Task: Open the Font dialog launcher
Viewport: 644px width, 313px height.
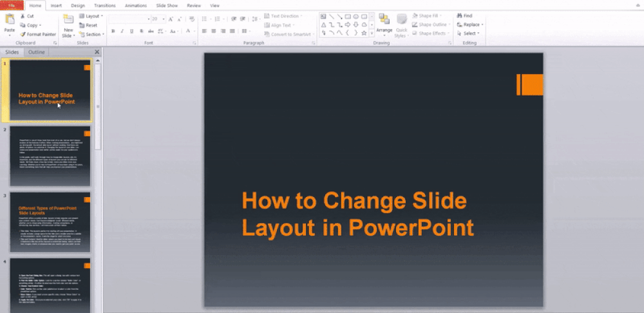Action: tap(194, 43)
